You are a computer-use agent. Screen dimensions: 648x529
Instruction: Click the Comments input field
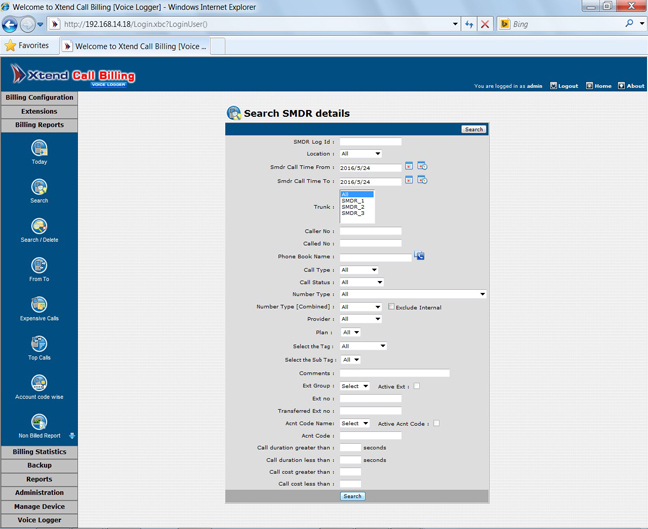[395, 373]
